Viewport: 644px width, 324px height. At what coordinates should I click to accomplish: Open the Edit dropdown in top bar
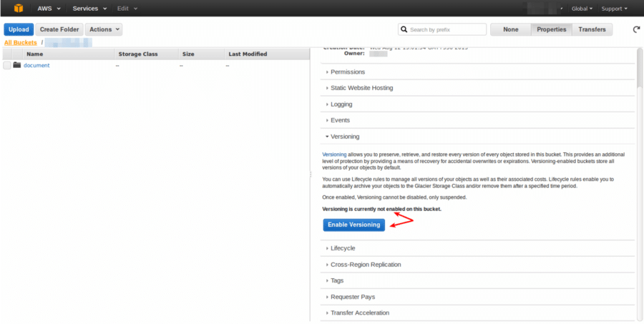pos(127,8)
